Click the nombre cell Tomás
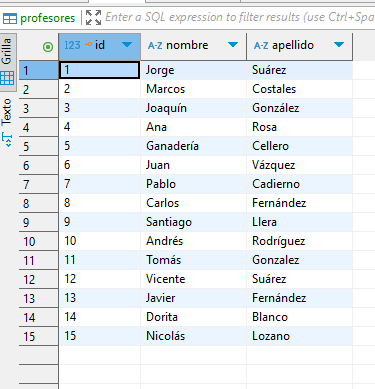 (193, 260)
